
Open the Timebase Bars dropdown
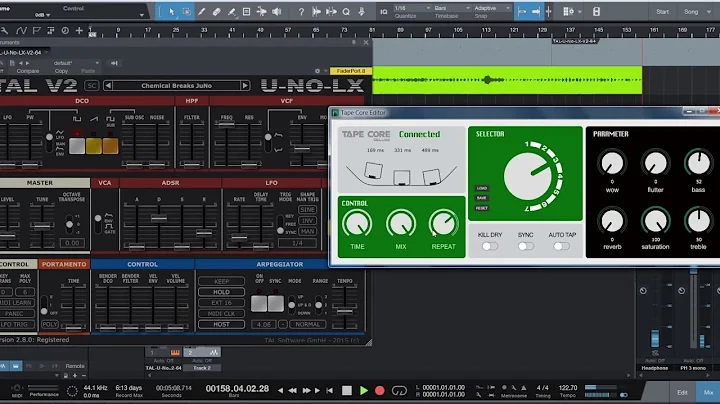click(452, 8)
